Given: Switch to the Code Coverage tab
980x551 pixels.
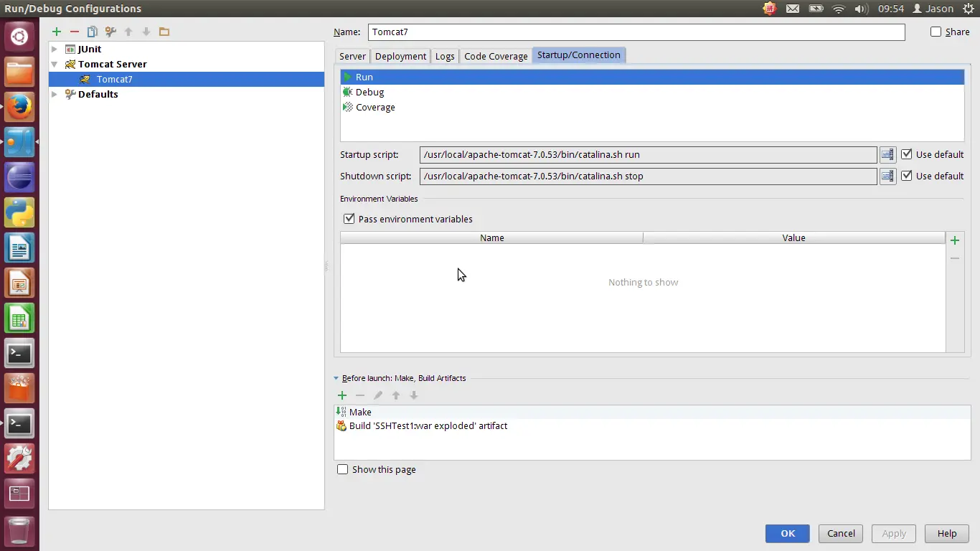Looking at the screenshot, I should click(496, 56).
